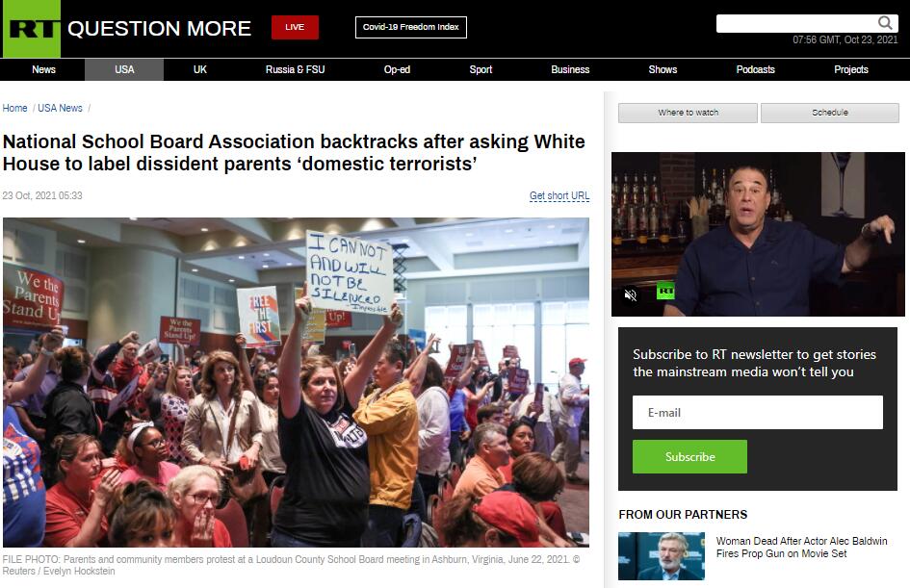Click the Where to watch button
Screen dimensions: 910x588
coord(688,113)
